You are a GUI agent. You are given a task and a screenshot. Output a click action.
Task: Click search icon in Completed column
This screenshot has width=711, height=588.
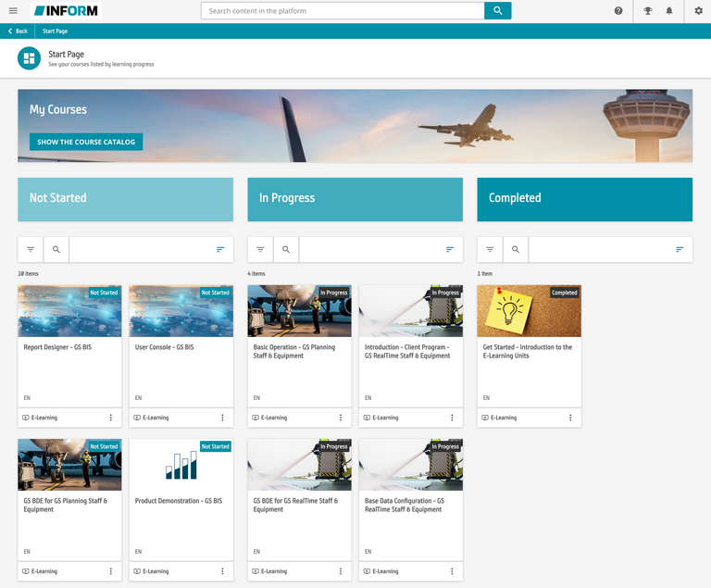pos(516,249)
